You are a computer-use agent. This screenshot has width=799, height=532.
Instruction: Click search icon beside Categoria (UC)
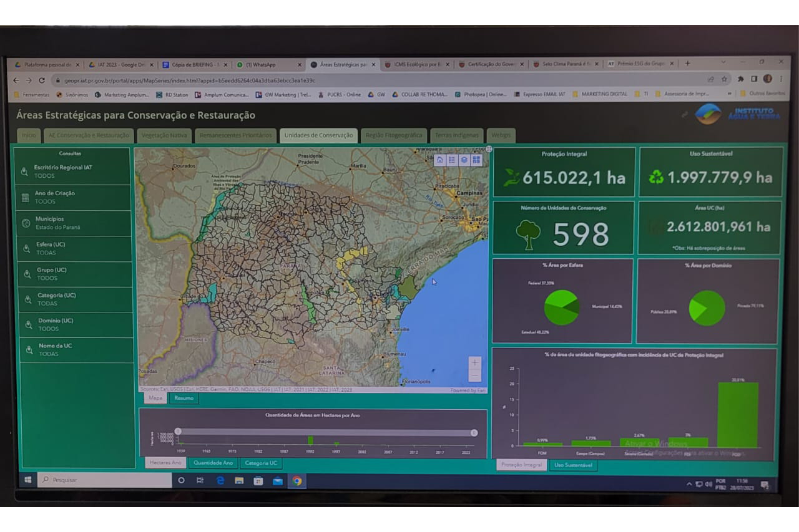[27, 299]
